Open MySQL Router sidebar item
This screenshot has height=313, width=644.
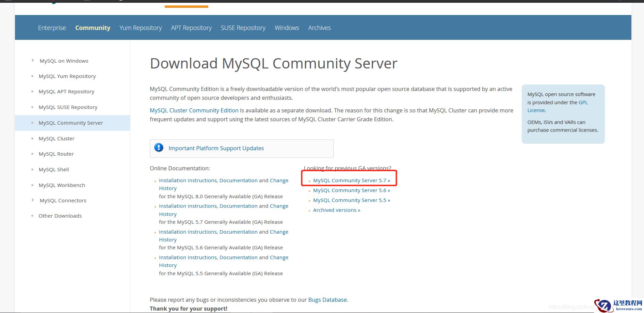point(56,154)
